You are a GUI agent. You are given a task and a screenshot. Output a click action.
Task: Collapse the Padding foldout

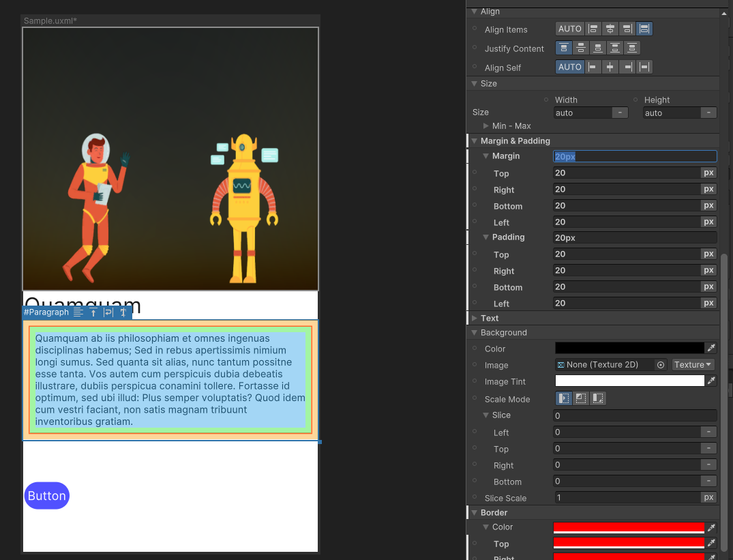tap(485, 237)
